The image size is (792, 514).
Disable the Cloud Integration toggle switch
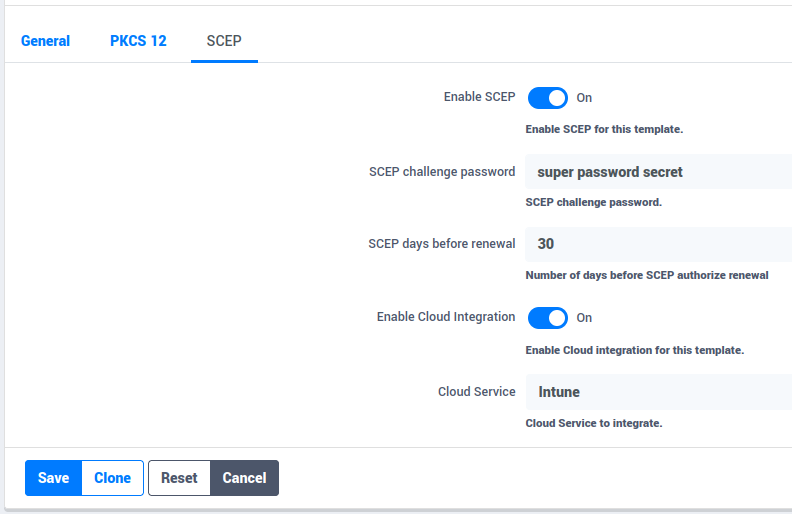click(x=547, y=318)
